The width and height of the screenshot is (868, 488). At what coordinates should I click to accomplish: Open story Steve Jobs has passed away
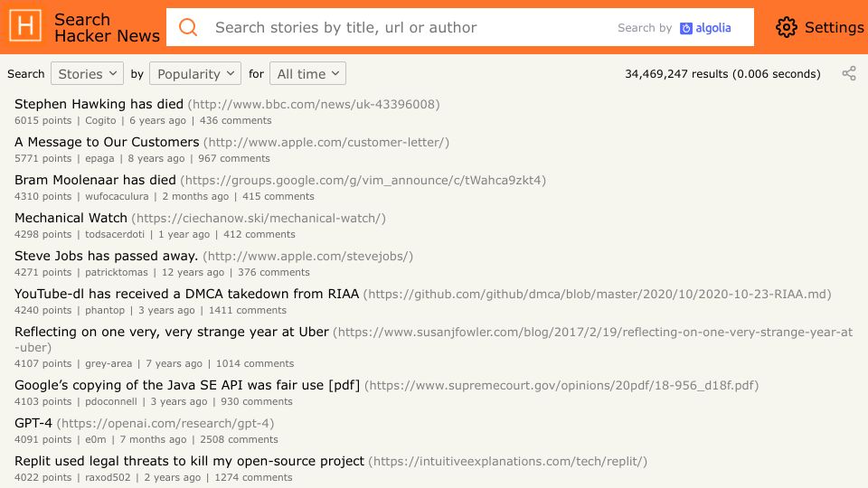107,256
